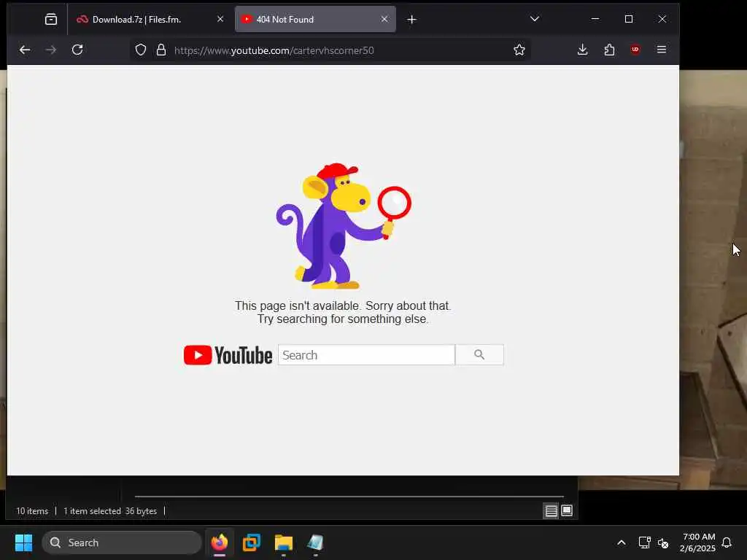
Task: Go back one page
Action: coord(25,50)
